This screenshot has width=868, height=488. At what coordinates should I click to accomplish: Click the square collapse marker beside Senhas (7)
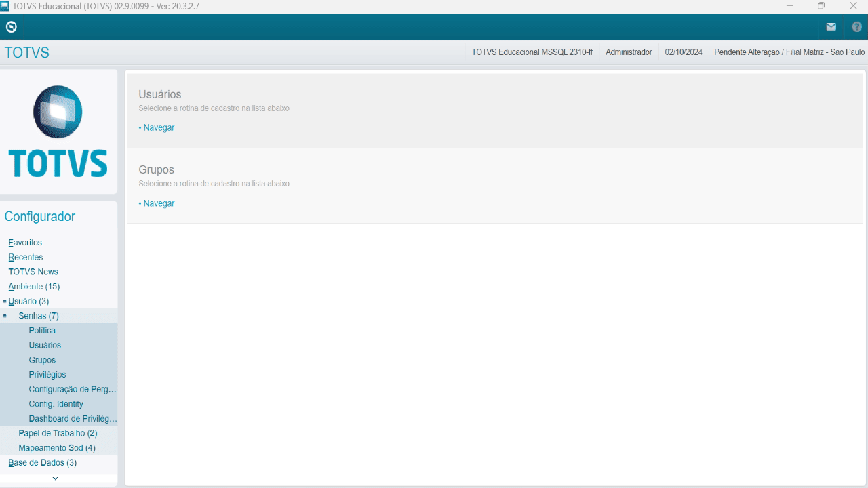[x=5, y=316]
